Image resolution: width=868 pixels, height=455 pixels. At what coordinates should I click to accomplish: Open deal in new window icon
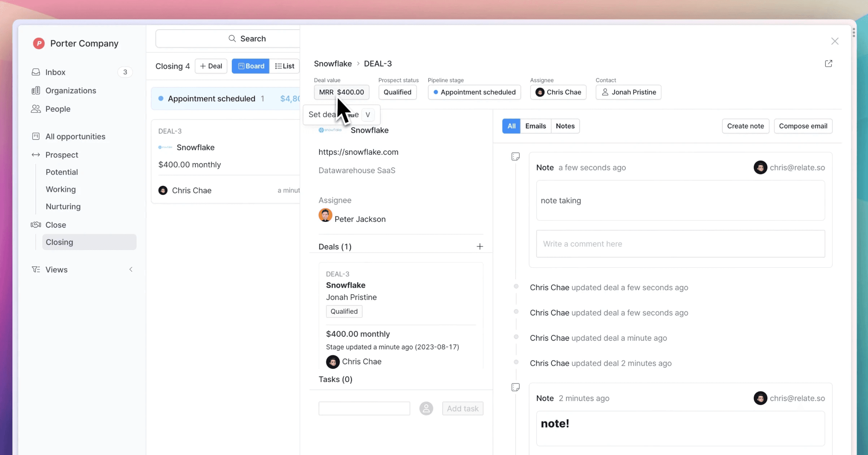828,64
